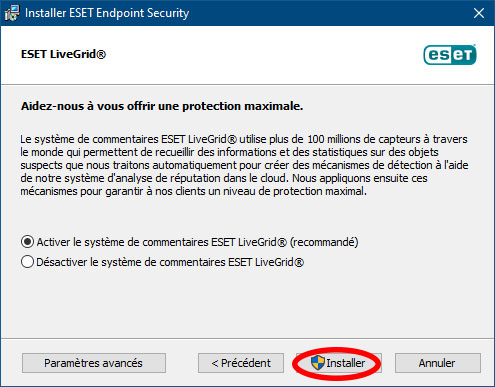This screenshot has height=387, width=495.
Task: Click the '<' arrow on Précédent button
Action: [x=215, y=363]
